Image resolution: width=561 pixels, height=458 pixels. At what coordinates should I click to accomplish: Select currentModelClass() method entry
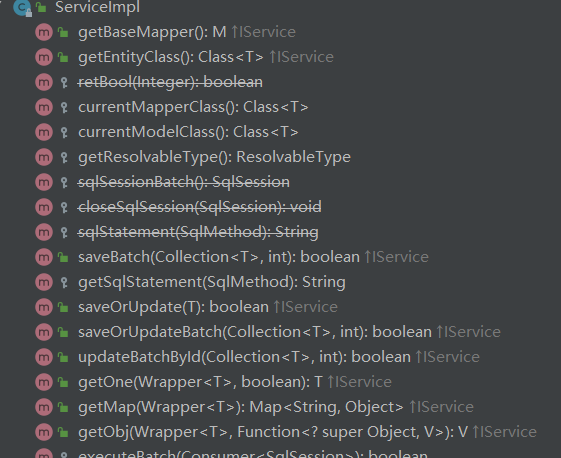coord(188,132)
